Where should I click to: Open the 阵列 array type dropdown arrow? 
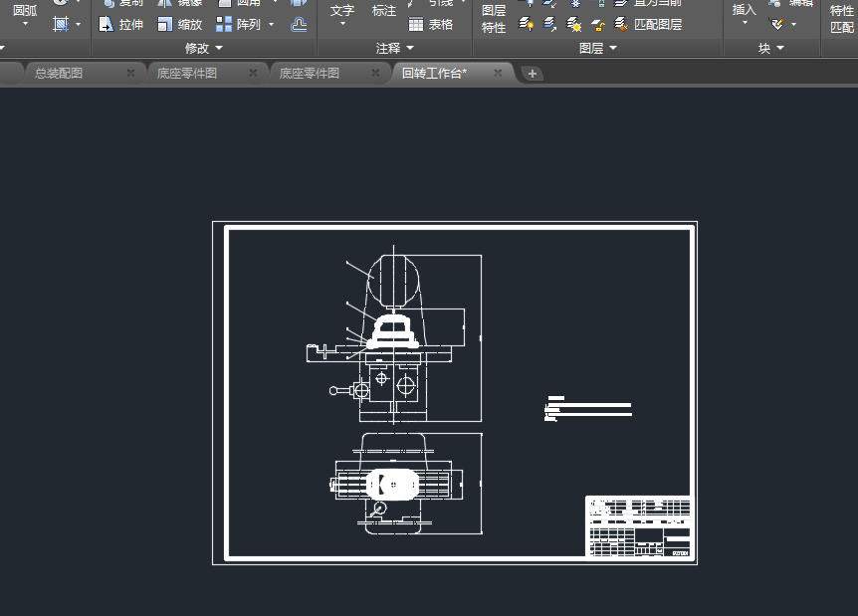pos(272,25)
